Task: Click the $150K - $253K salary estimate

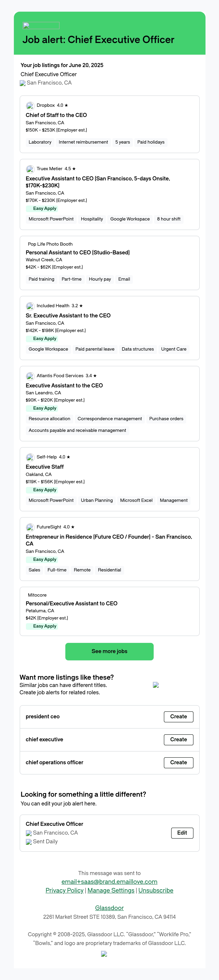Action: coord(56,130)
